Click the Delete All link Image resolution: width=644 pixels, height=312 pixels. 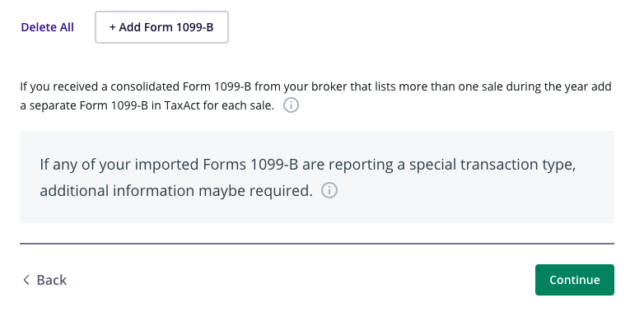[x=47, y=27]
